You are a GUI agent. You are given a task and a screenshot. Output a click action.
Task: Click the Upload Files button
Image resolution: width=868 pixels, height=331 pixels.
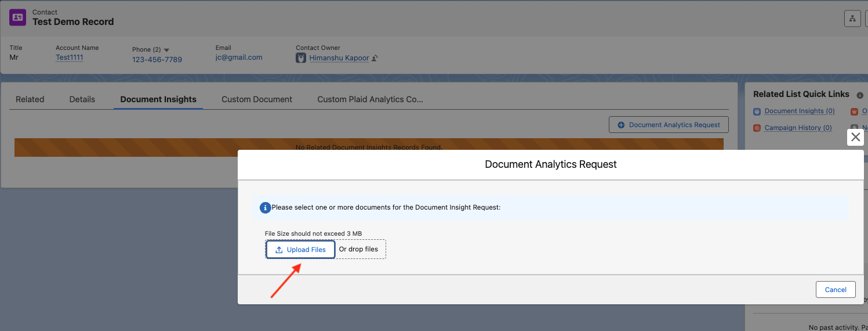300,250
